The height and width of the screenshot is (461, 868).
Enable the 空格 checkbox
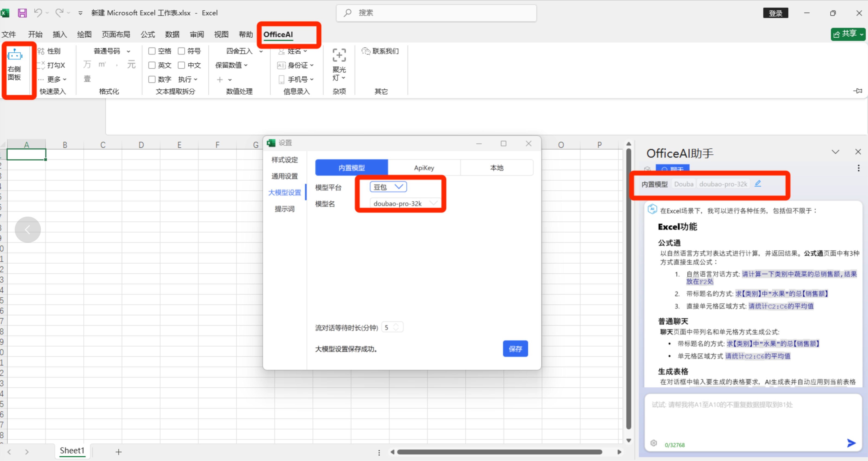(152, 51)
